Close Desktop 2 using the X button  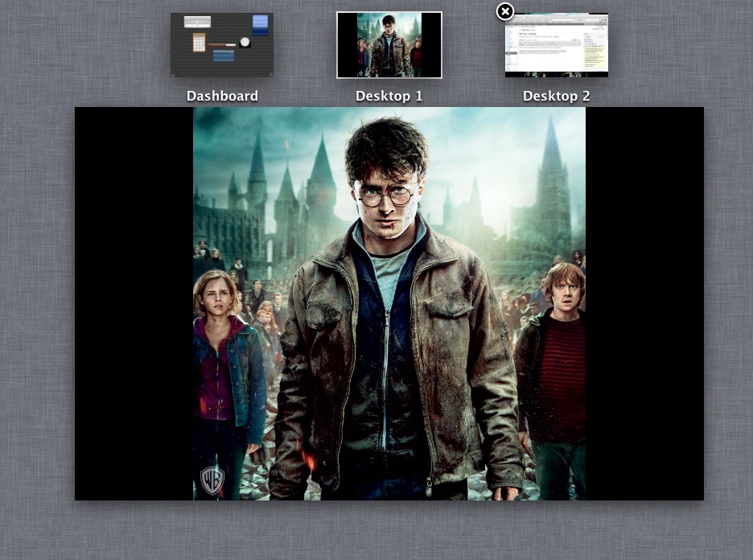pyautogui.click(x=504, y=11)
